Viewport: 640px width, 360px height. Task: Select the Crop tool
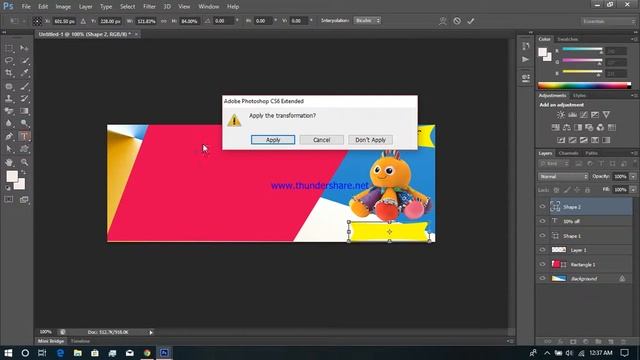9,73
